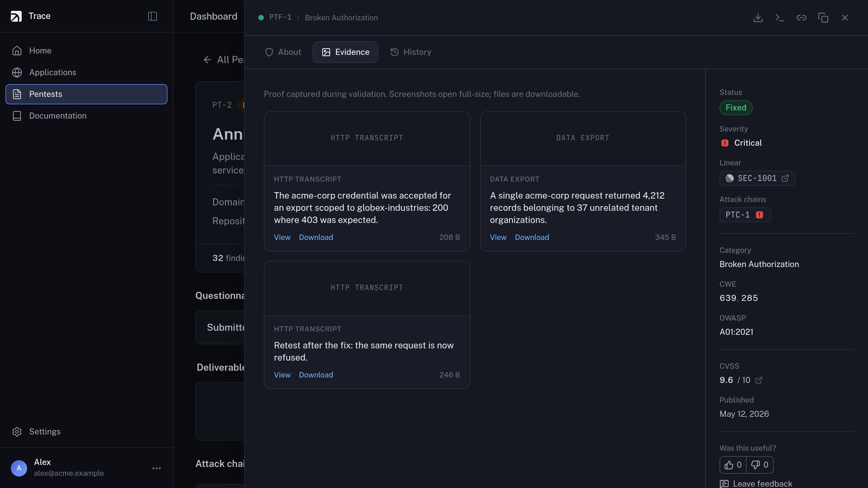Switch to the About tab

point(283,52)
